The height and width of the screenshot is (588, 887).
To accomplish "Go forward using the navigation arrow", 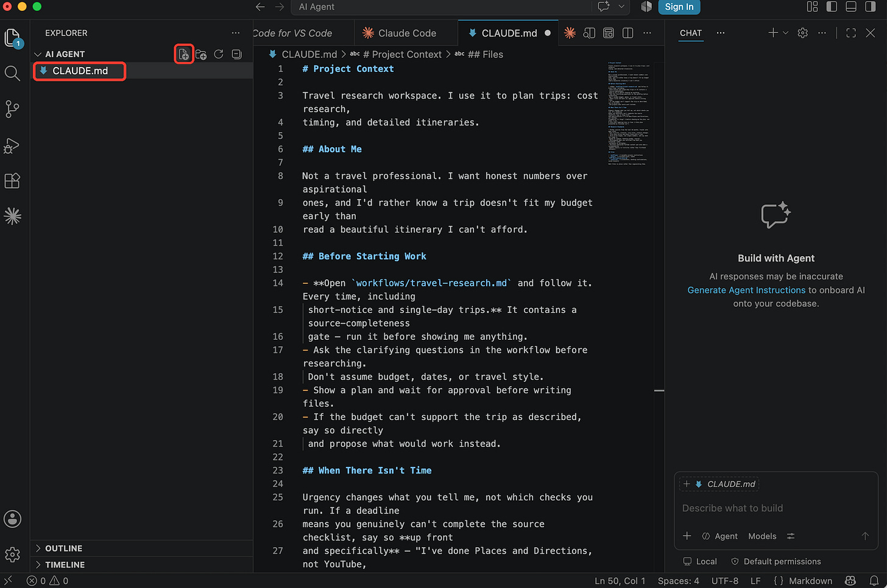I will (x=280, y=7).
